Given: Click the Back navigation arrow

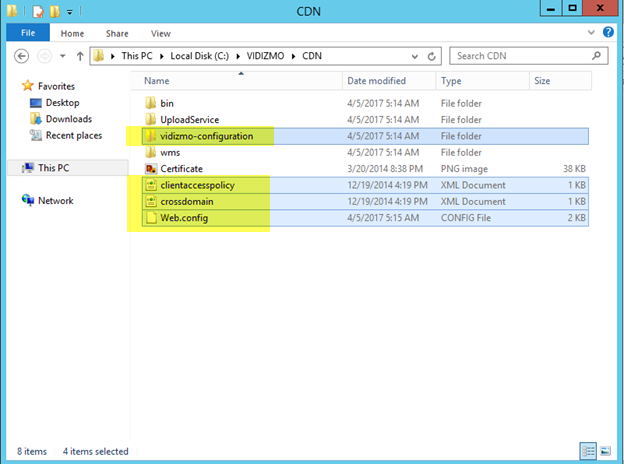Looking at the screenshot, I should point(19,56).
